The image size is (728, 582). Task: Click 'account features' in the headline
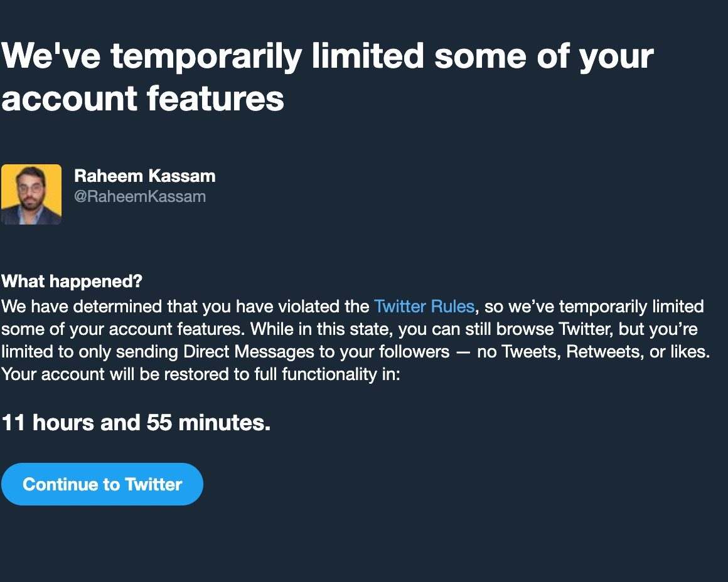[x=142, y=98]
